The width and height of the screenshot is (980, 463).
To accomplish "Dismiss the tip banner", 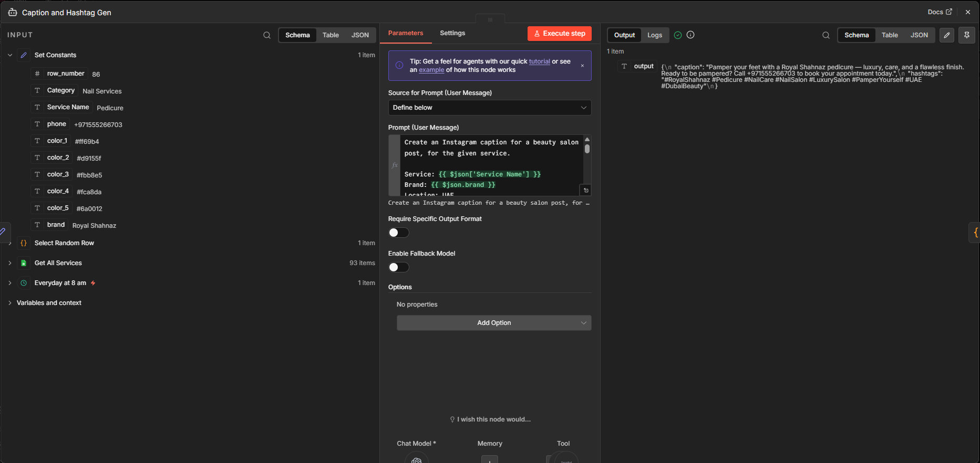I will (582, 66).
